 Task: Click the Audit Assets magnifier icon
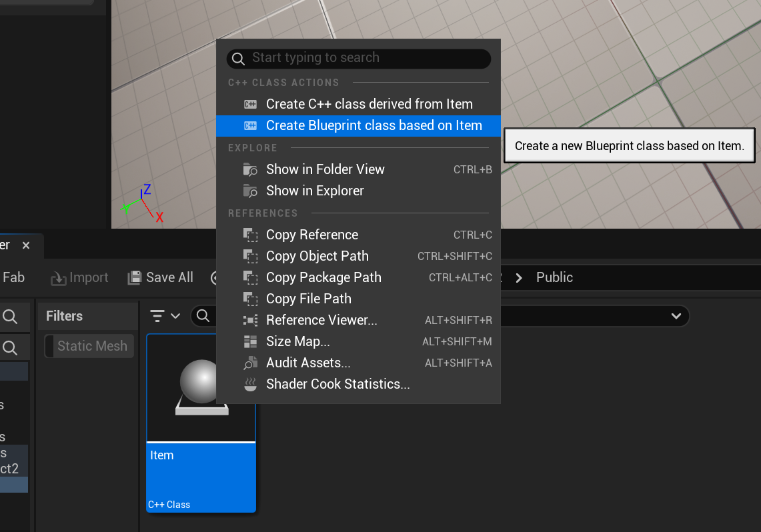point(250,363)
